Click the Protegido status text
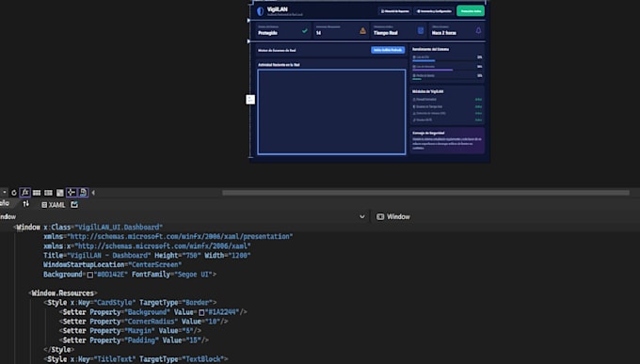The height and width of the screenshot is (364, 640). [267, 33]
